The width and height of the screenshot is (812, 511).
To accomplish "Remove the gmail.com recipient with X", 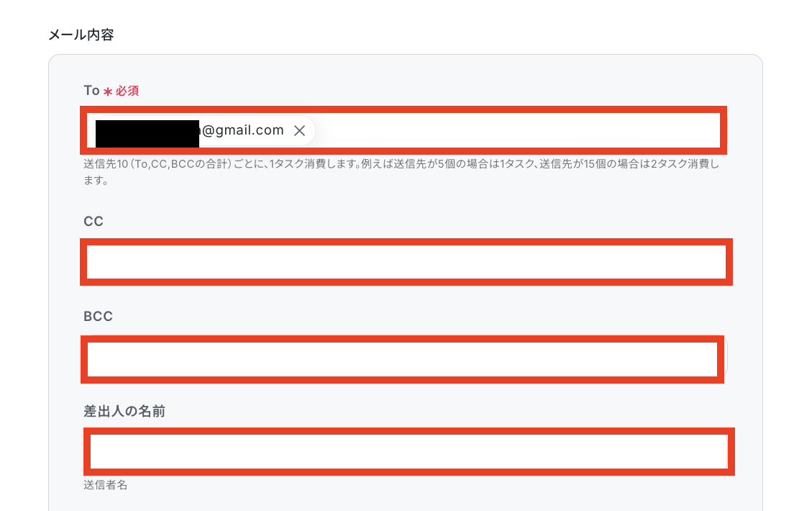I will pos(299,130).
